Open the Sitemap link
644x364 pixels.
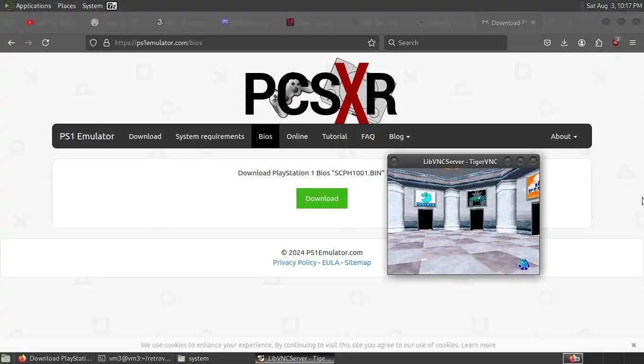(358, 263)
